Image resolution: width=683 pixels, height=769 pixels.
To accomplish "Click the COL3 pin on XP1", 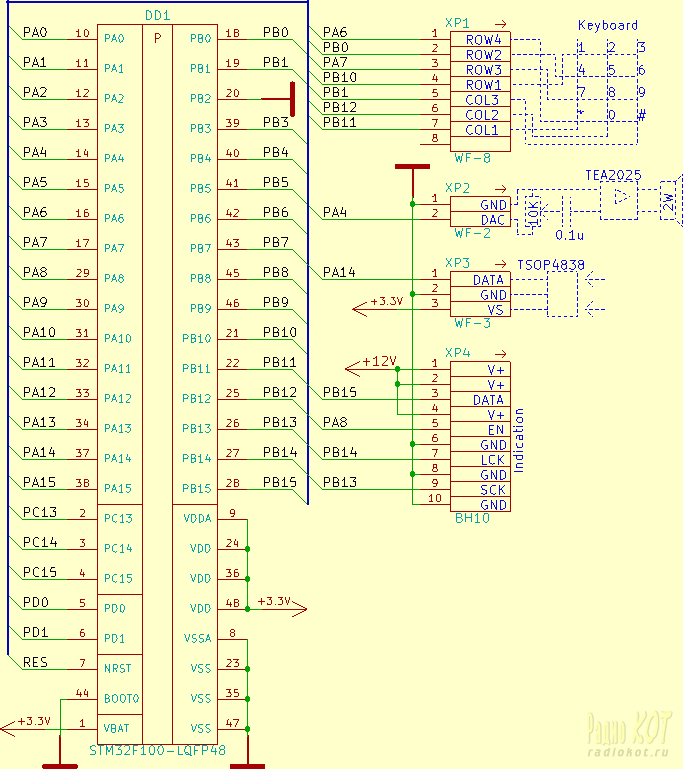I will click(482, 100).
